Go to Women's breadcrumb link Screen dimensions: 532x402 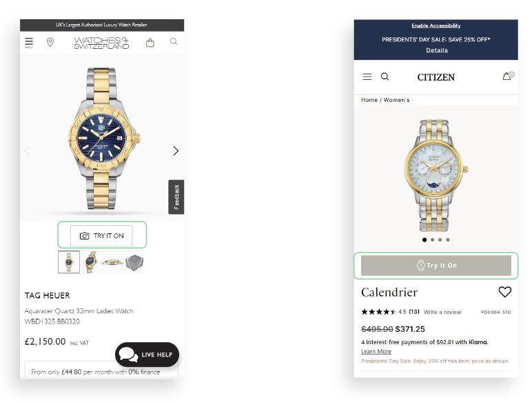point(396,100)
